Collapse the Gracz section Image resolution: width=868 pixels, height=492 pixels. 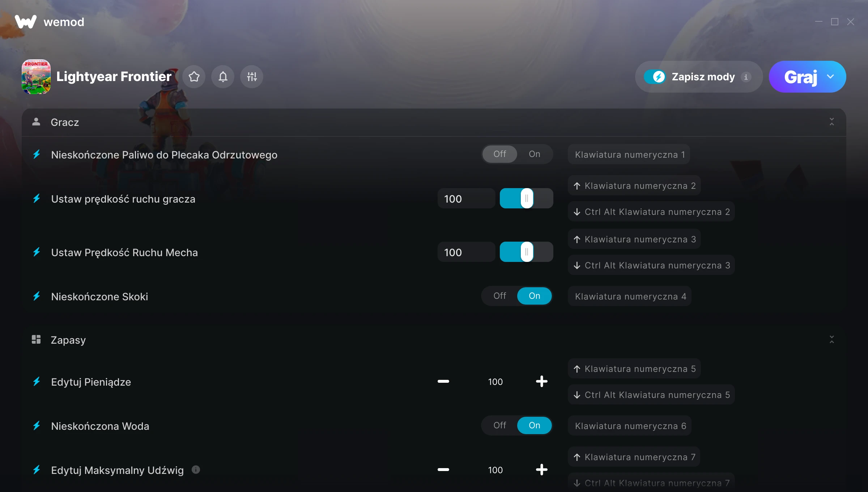831,122
